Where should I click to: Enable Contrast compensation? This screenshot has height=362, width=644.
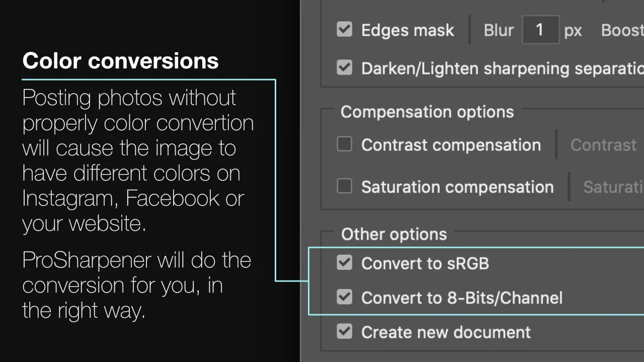point(344,144)
